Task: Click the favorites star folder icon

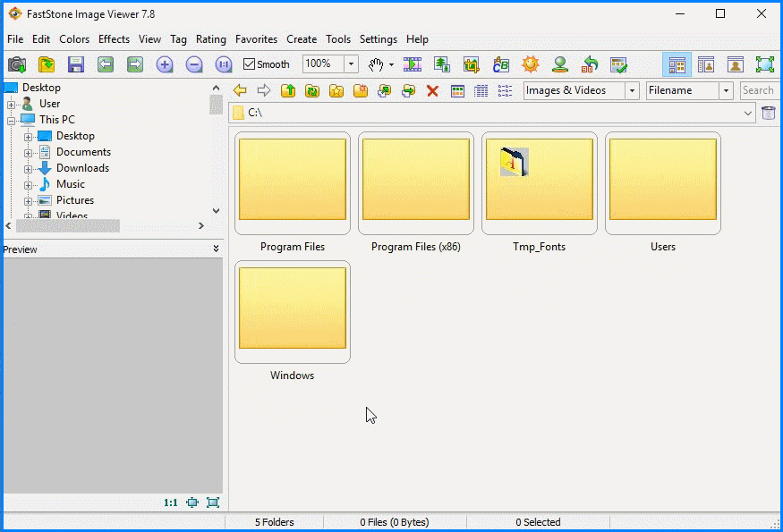Action: 336,90
